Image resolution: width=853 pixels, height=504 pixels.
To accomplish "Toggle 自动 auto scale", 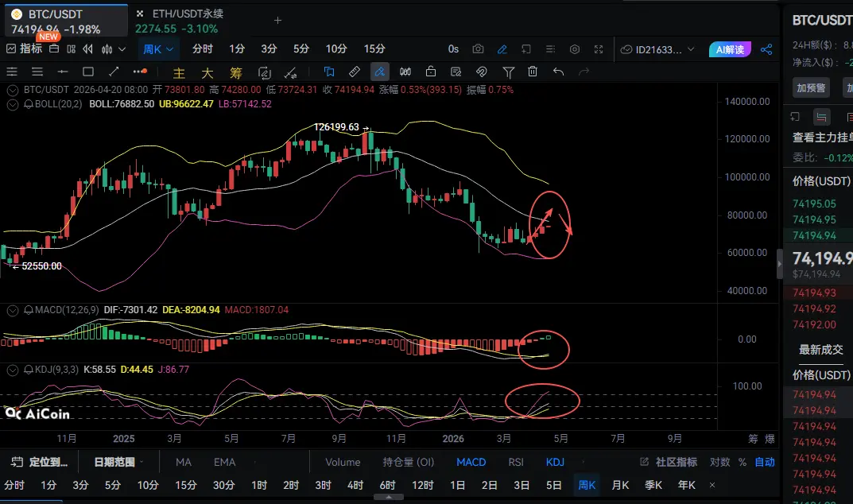I will point(764,462).
